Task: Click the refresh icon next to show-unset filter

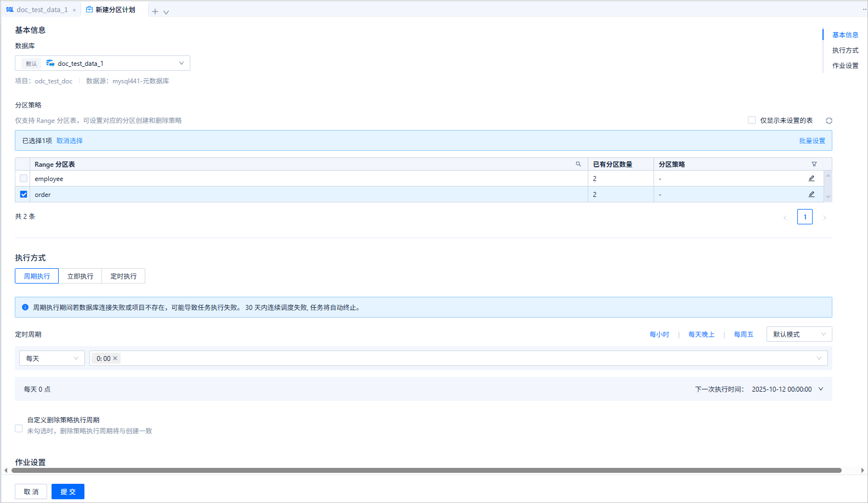Action: click(x=829, y=121)
